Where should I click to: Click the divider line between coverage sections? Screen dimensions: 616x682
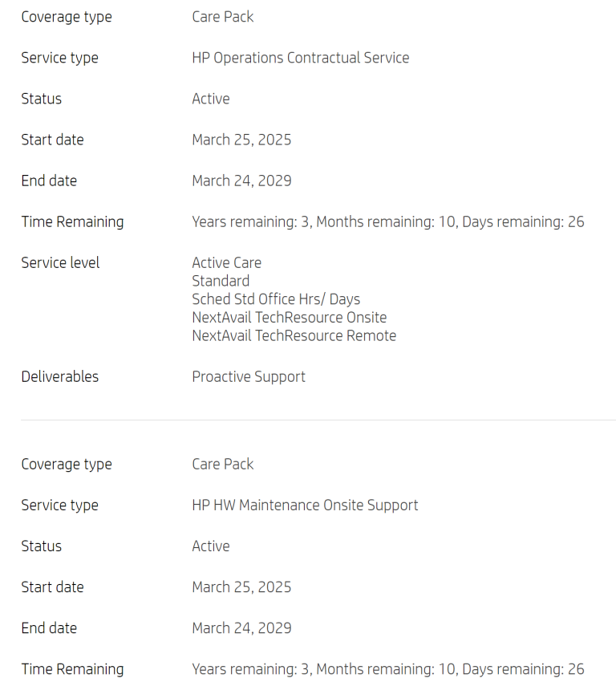tap(318, 420)
